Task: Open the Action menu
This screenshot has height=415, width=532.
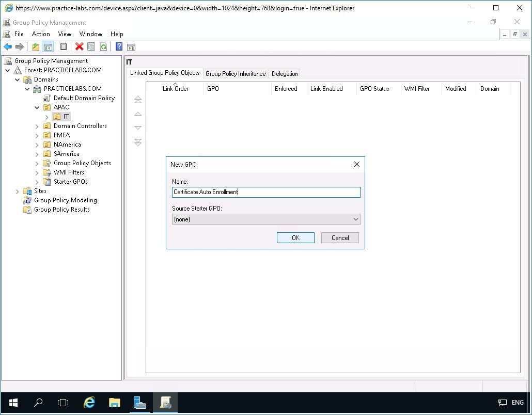Action: coord(41,34)
